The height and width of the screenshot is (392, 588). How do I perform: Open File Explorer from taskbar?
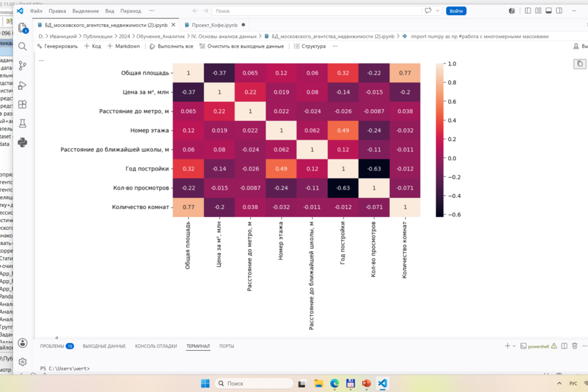pyautogui.click(x=318, y=384)
